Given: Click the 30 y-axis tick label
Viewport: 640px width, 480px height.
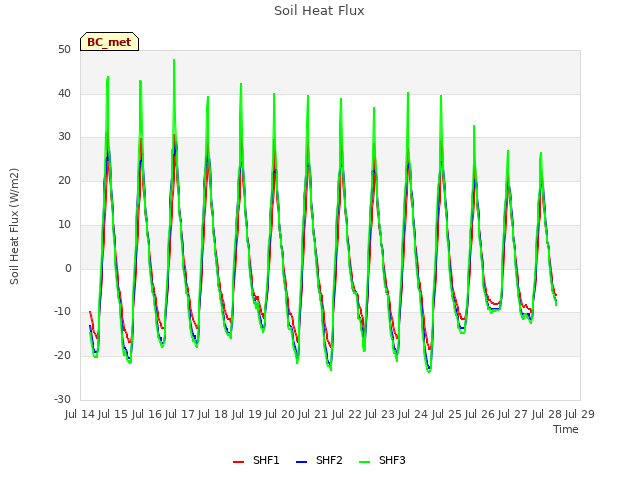Looking at the screenshot, I should [x=64, y=137].
